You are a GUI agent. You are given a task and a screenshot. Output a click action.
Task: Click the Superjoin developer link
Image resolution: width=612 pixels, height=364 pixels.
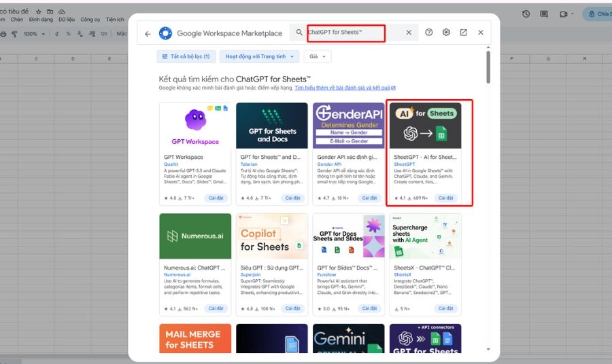[250, 275]
